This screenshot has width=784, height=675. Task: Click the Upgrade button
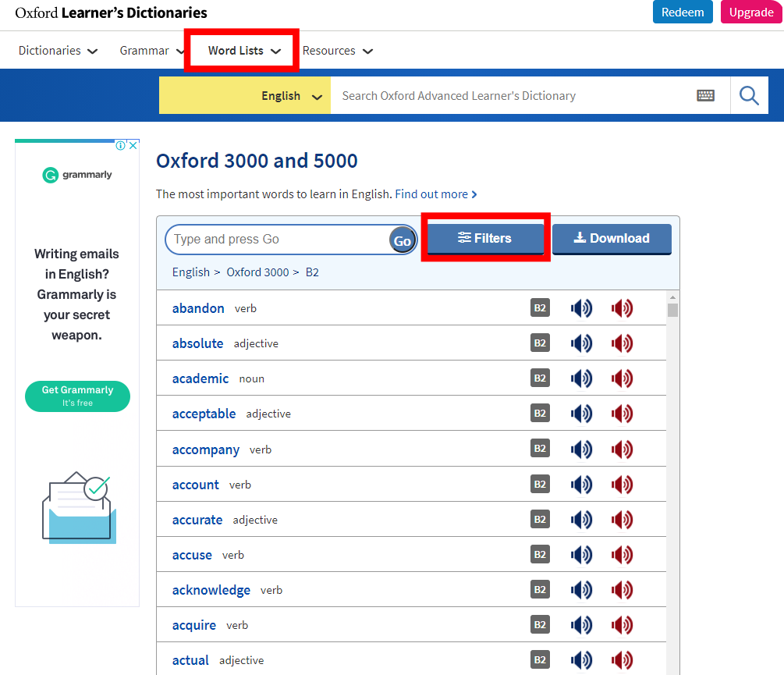click(x=751, y=12)
